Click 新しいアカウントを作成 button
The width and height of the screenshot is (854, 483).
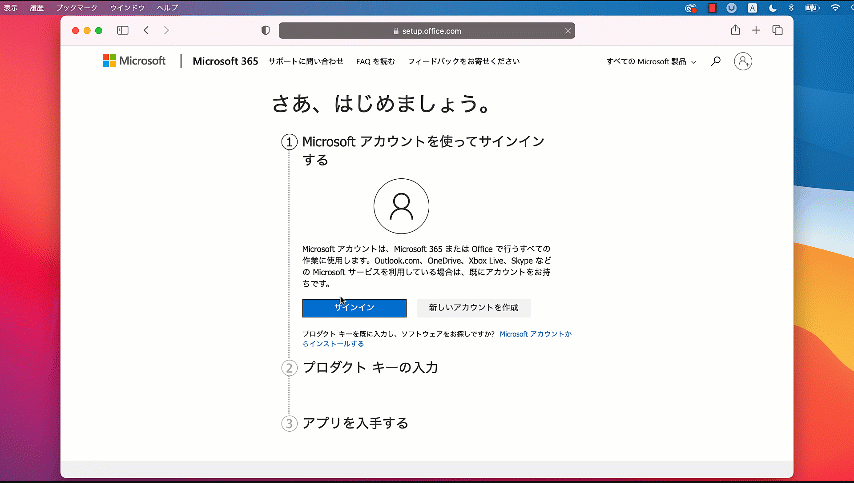[x=473, y=308]
